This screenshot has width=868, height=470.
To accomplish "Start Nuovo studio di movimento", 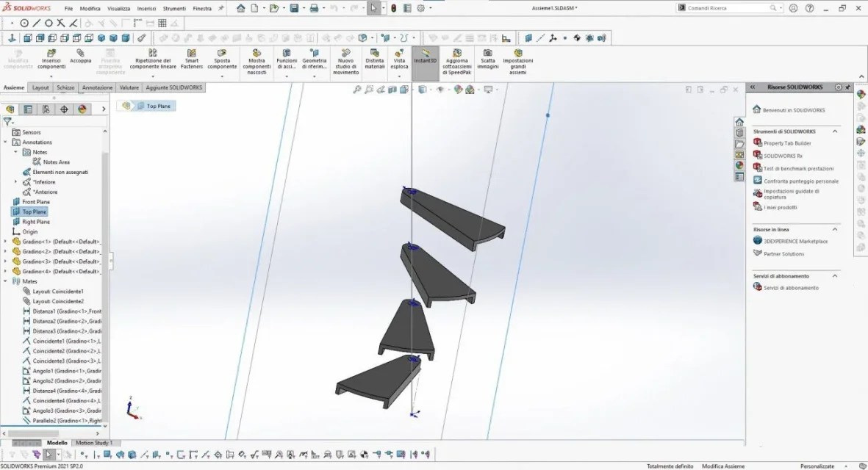I will [346, 62].
